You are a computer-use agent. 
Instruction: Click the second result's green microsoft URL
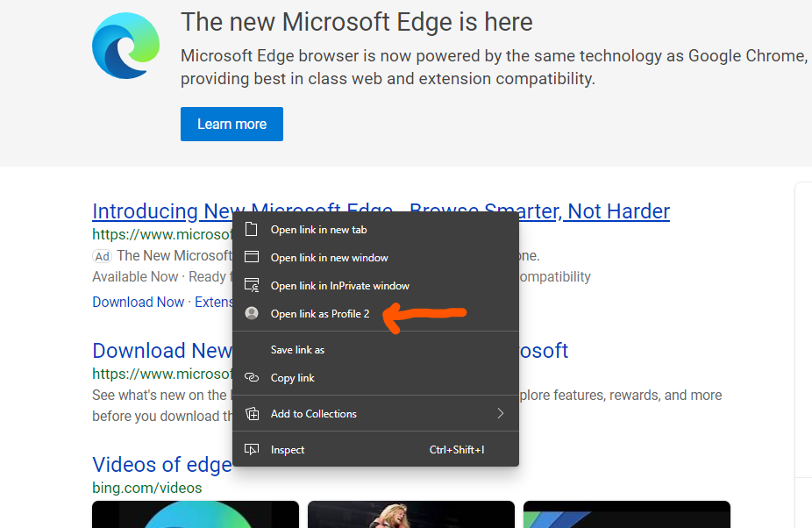[x=162, y=374]
